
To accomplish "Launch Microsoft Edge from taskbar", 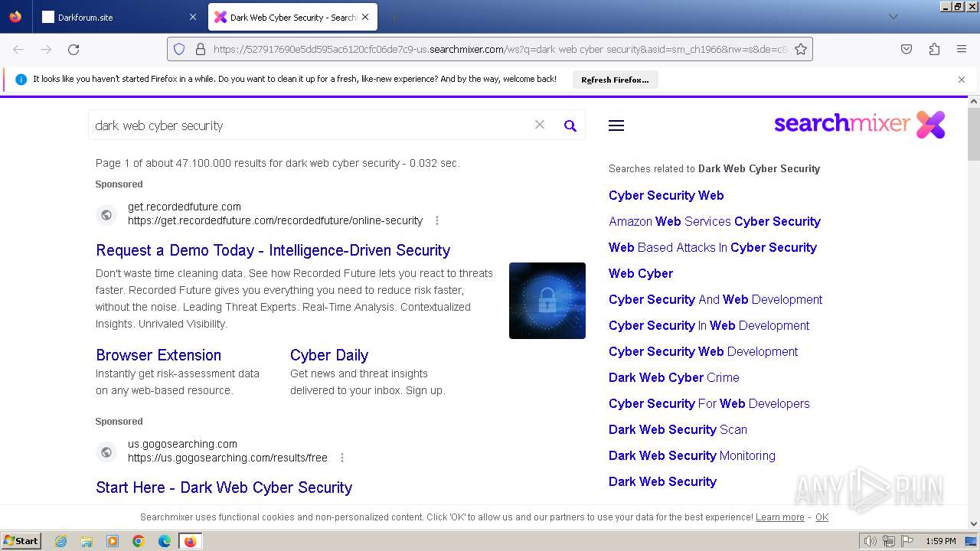I will point(165,541).
